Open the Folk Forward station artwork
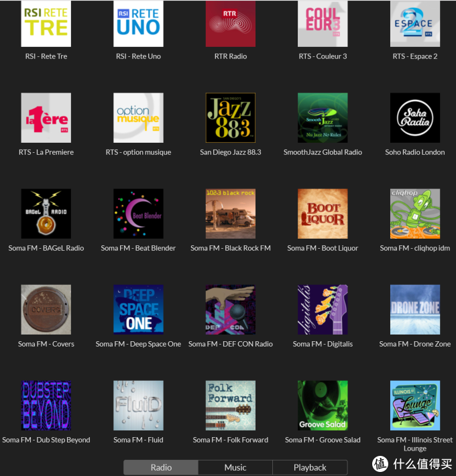This screenshot has width=456, height=476. coord(231,406)
